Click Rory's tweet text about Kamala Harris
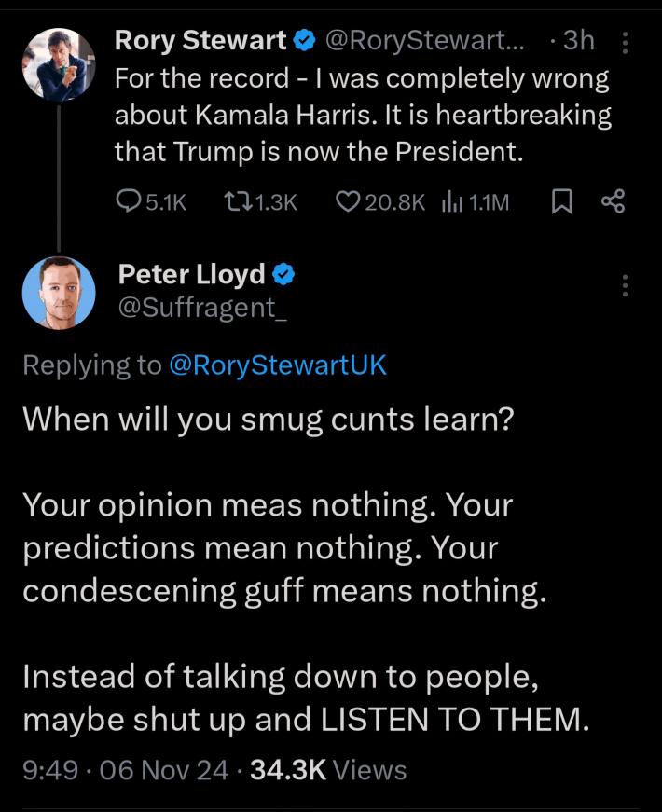The image size is (662, 812). click(x=363, y=116)
